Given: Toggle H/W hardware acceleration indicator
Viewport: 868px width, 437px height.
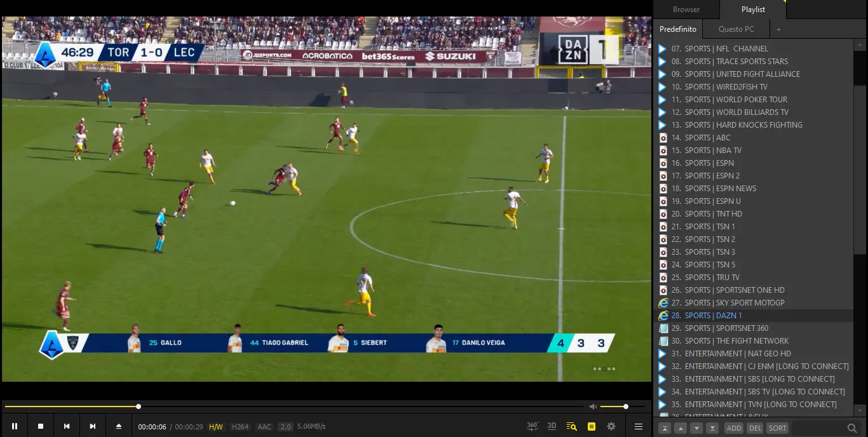Looking at the screenshot, I should tap(216, 427).
